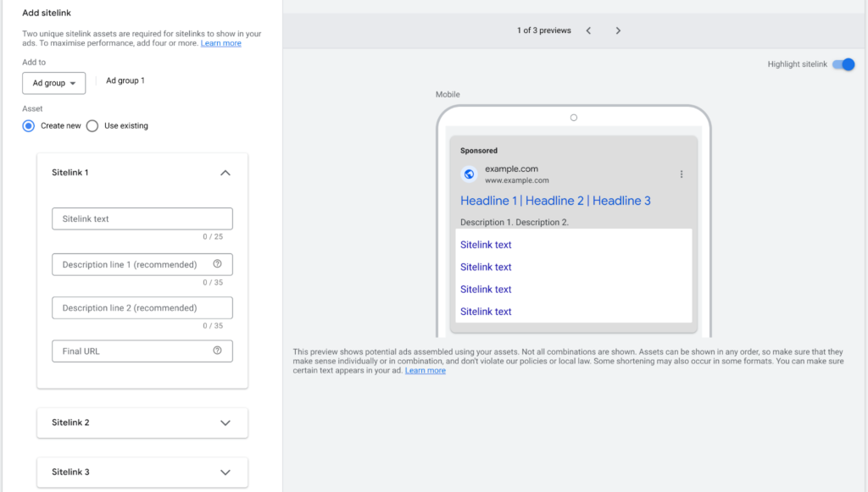
Task: Click the fourth Sitelink text in preview
Action: click(x=486, y=312)
